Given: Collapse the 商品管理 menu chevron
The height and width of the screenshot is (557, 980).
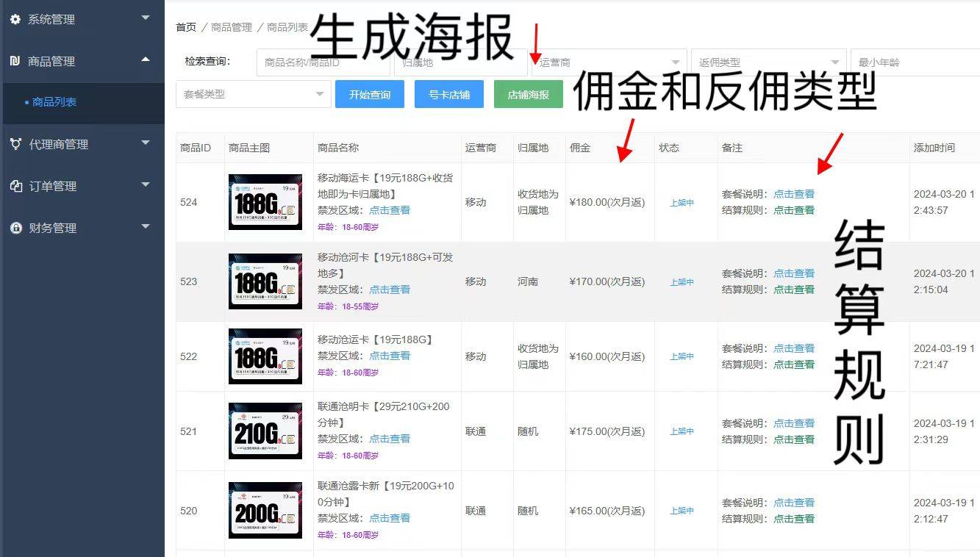Looking at the screenshot, I should click(x=145, y=61).
